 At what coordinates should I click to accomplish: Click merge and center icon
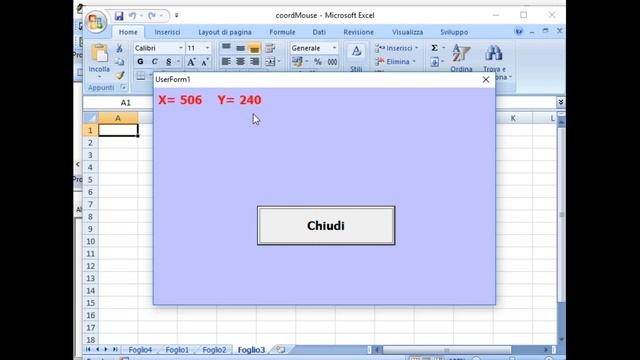coord(270,62)
